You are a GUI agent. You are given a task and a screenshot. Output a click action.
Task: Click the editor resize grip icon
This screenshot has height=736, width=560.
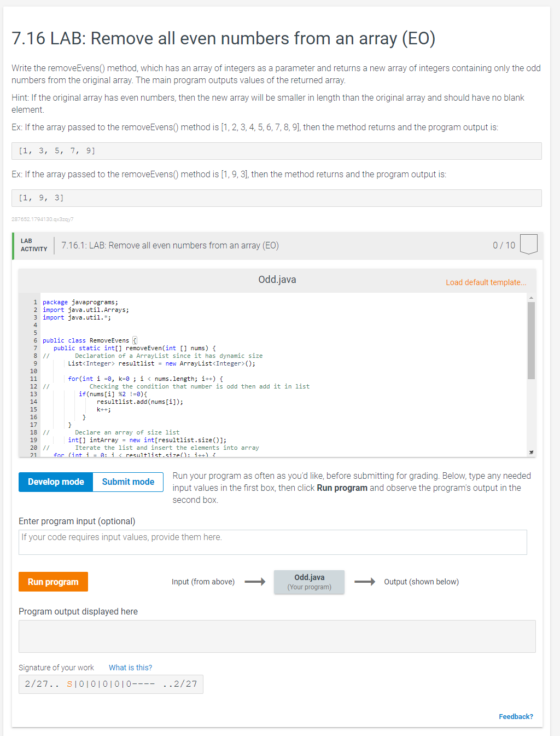tap(530, 451)
